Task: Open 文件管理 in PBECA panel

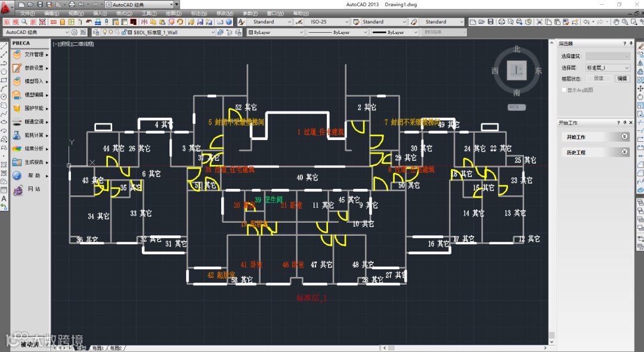Action: pyautogui.click(x=30, y=54)
